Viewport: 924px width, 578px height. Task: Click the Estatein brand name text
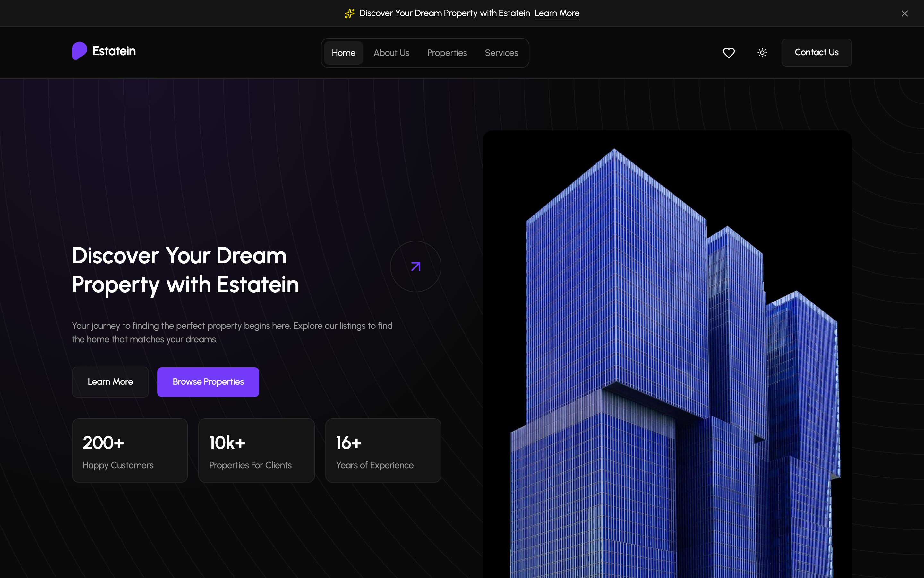114,51
